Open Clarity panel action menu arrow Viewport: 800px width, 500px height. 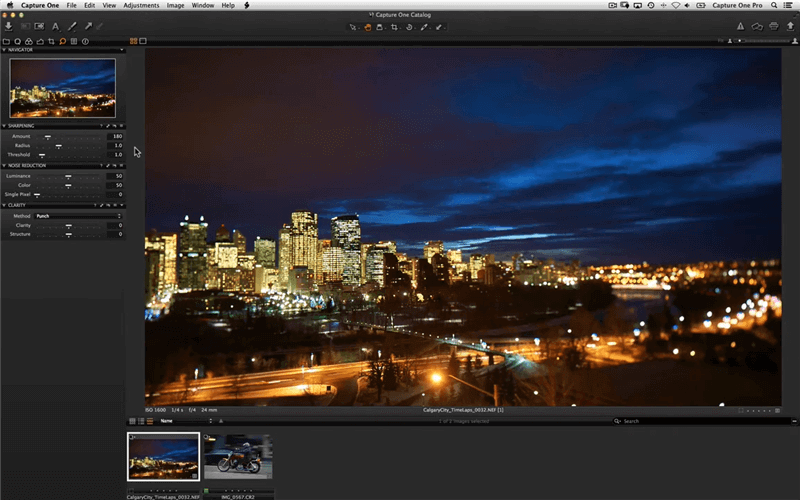(121, 205)
